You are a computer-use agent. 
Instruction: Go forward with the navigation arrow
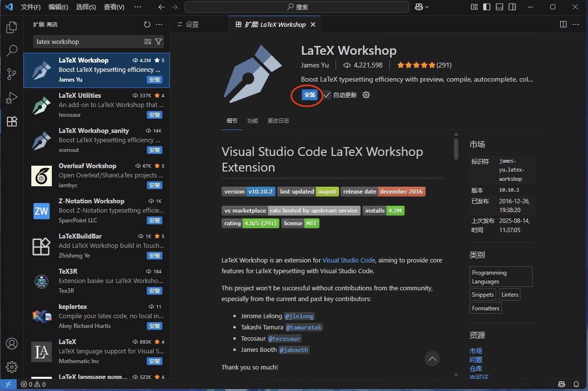pos(175,7)
